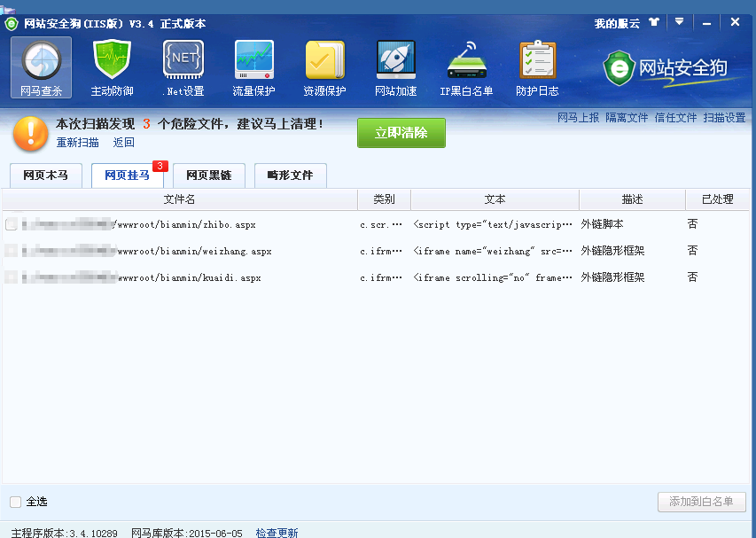This screenshot has height=538, width=756.
Task: Open the 网马查杀 scan module
Action: click(41, 67)
